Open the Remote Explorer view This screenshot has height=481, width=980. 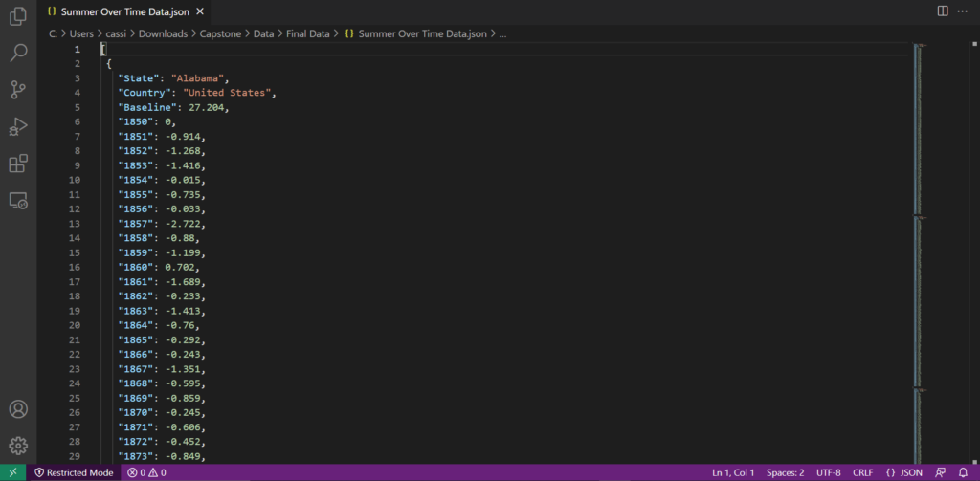(18, 200)
